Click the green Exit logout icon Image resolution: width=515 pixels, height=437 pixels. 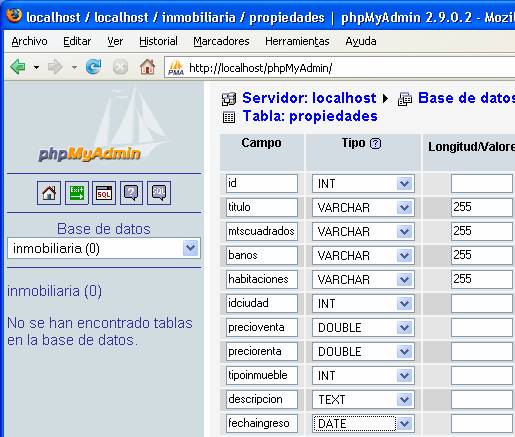pyautogui.click(x=77, y=193)
